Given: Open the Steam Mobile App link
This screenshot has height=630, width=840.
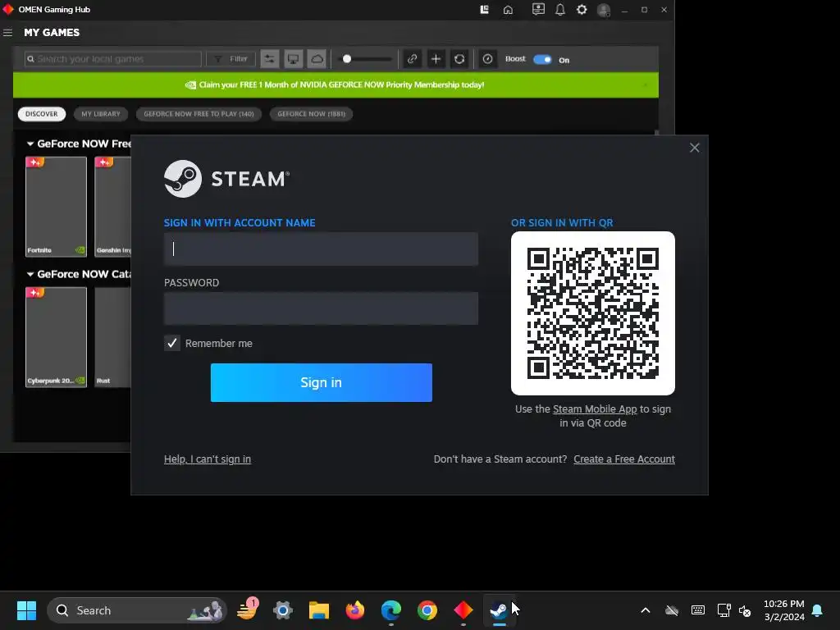Looking at the screenshot, I should [x=595, y=409].
